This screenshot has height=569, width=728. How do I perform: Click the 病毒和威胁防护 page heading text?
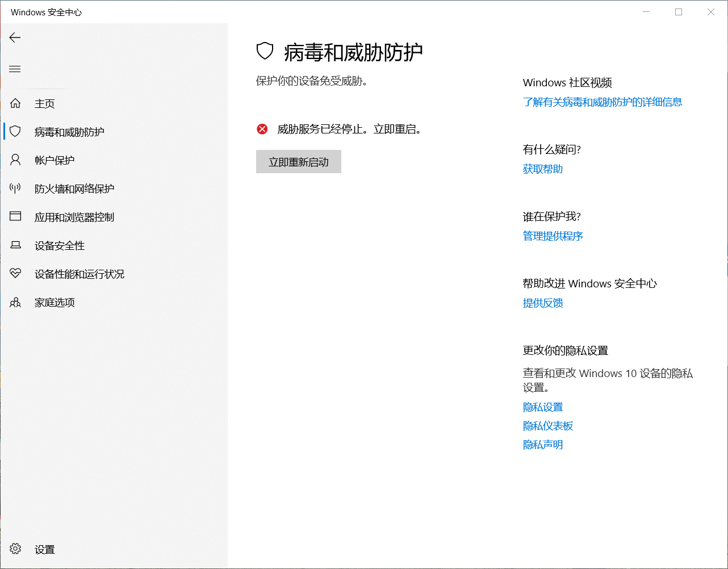click(353, 52)
